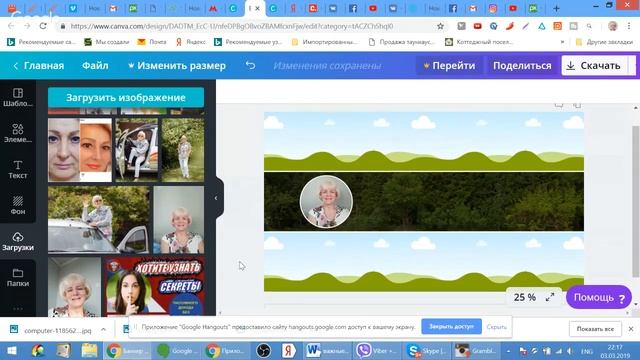Open Chrome's three-dot menu

click(x=629, y=26)
